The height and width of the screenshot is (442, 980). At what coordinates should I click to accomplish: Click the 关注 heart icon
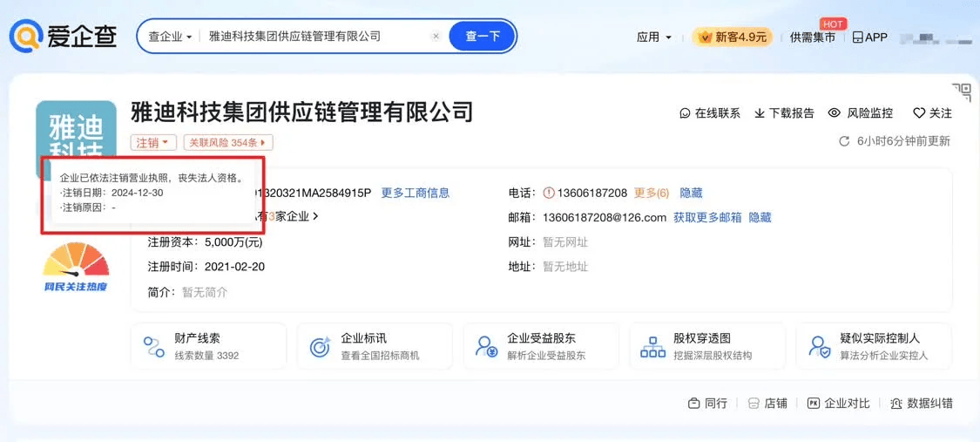pyautogui.click(x=919, y=113)
